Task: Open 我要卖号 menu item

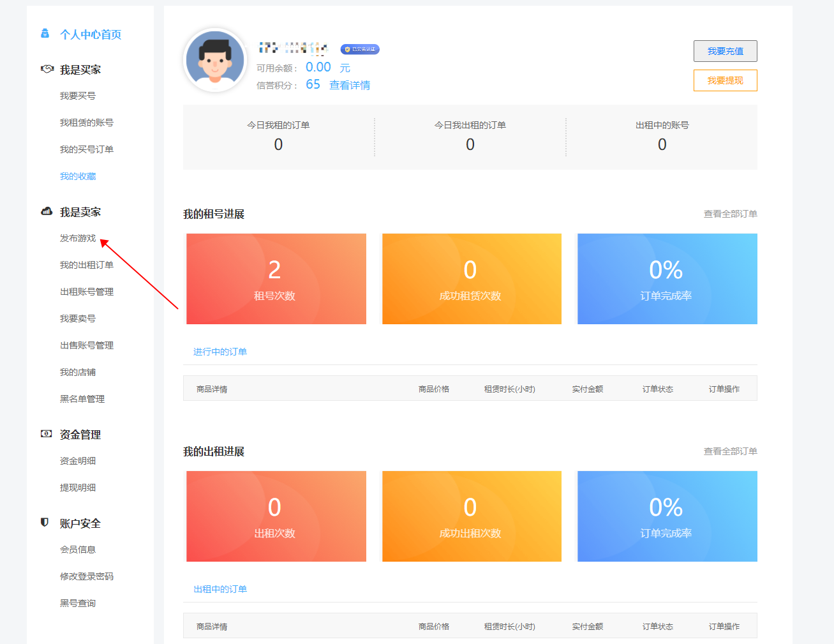Action: point(78,318)
